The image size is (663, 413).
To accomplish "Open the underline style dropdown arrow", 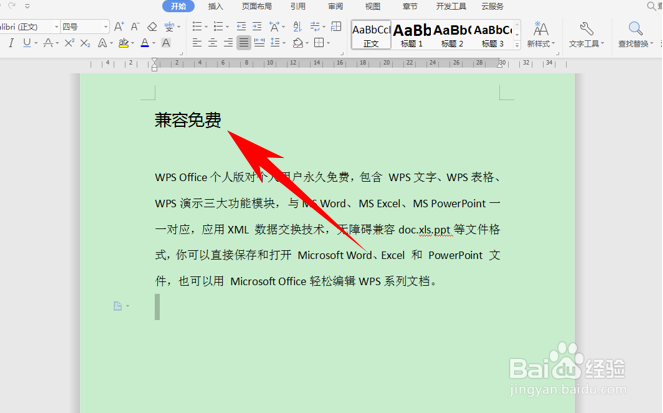I will tap(36, 43).
